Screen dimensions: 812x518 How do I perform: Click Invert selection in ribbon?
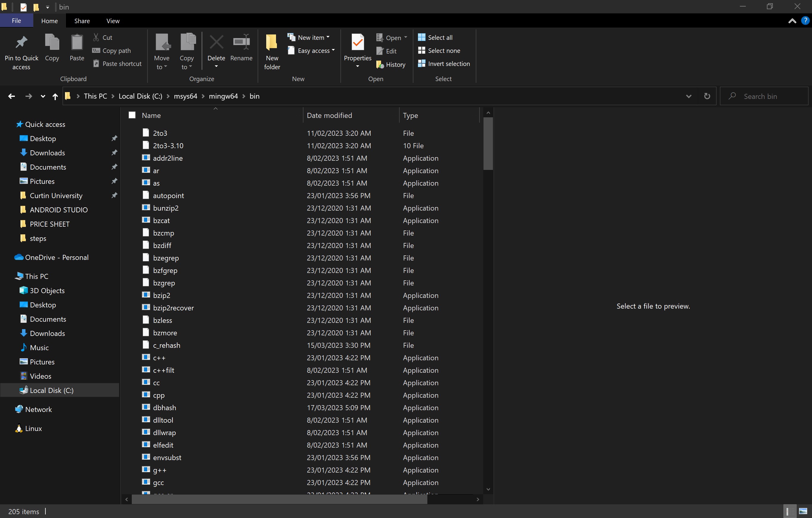click(444, 64)
